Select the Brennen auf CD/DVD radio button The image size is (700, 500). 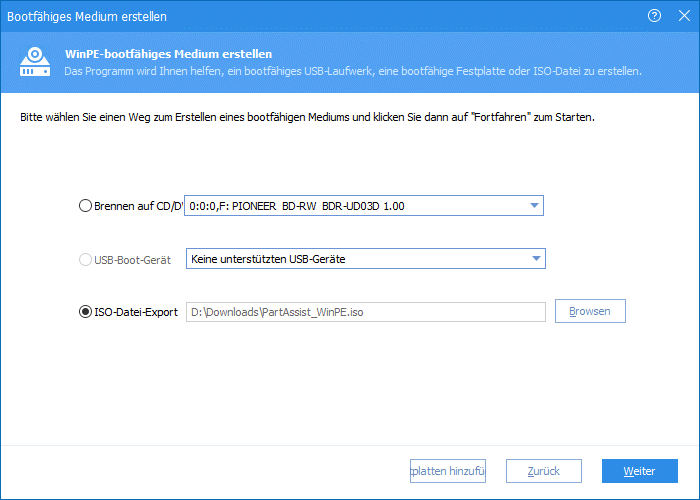point(85,206)
